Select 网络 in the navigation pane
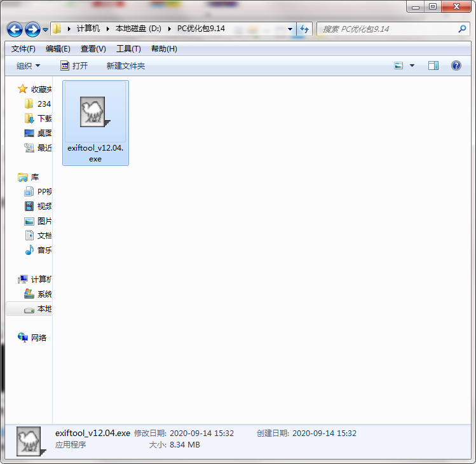 click(x=32, y=338)
